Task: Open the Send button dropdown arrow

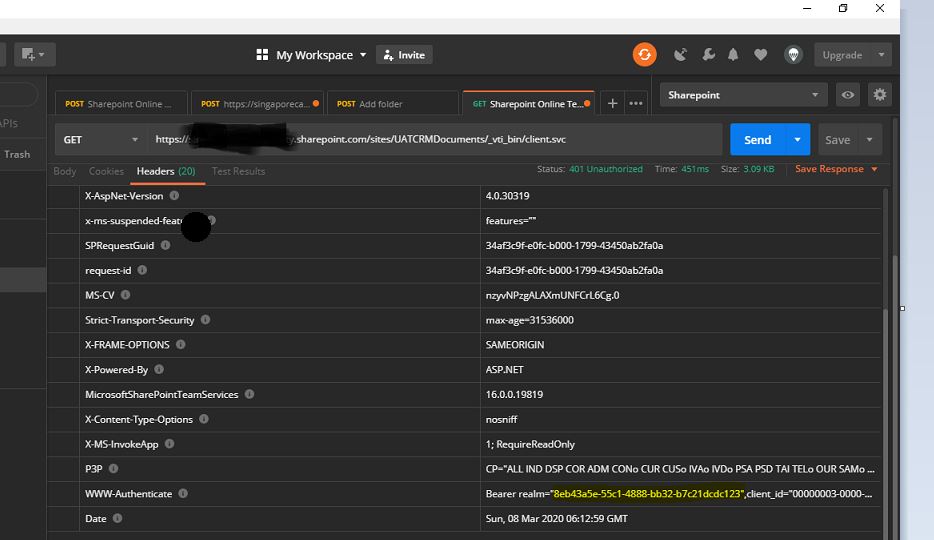Action: tap(797, 140)
